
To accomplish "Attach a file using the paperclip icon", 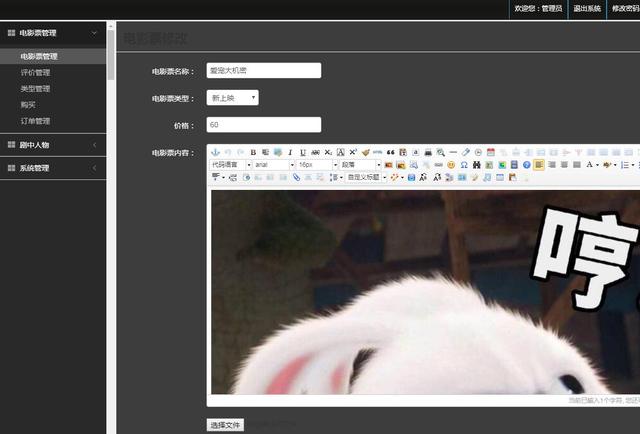I will 296,177.
